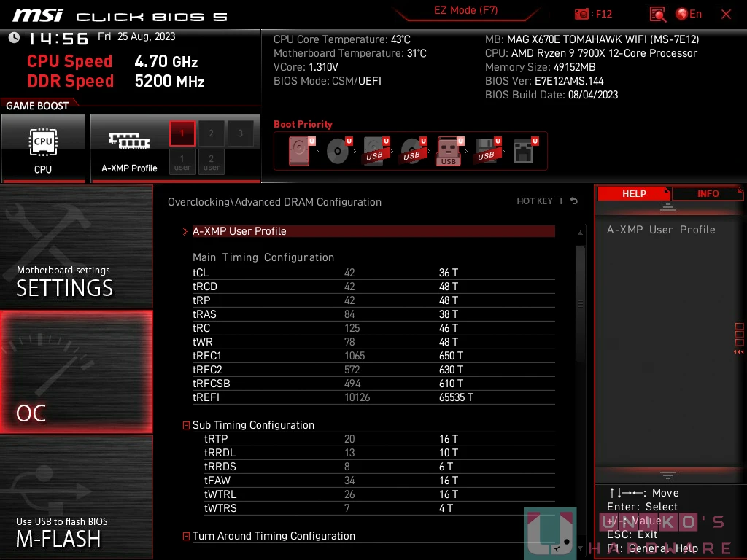Viewport: 747px width, 560px height.
Task: Open the Motherboard SETTINGS section
Action: (x=76, y=246)
